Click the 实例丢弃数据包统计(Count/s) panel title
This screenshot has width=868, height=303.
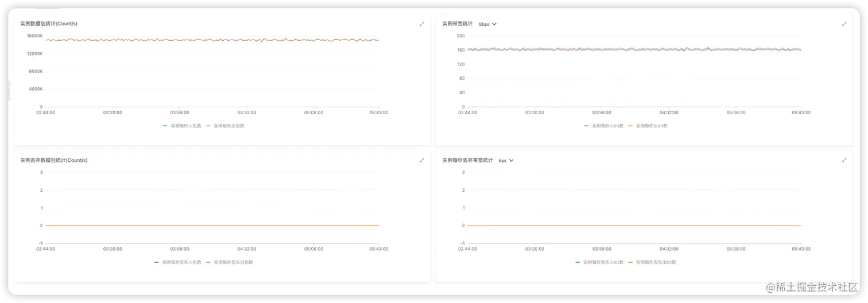[54, 160]
